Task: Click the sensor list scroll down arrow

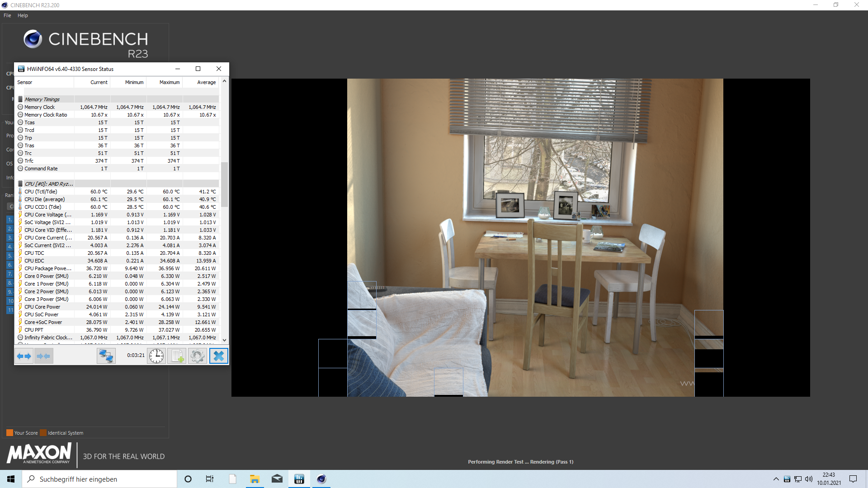Action: [225, 340]
